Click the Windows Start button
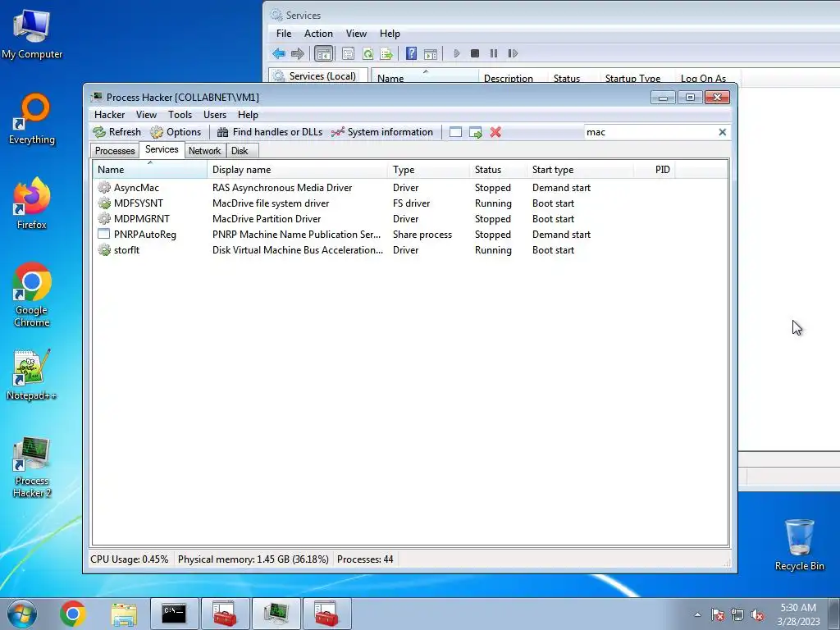The width and height of the screenshot is (840, 630). (22, 614)
